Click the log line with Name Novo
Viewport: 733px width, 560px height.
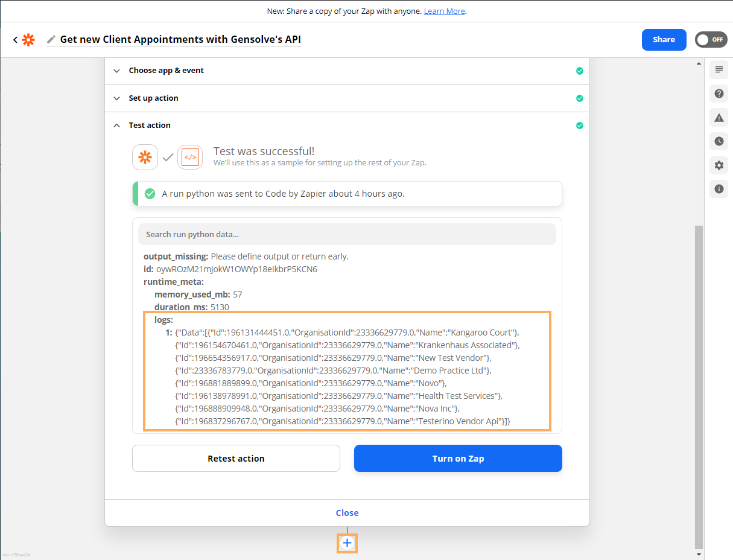[x=311, y=383]
